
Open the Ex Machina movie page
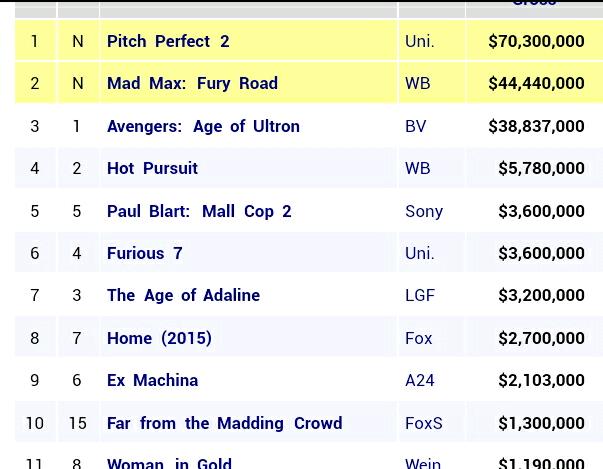tap(152, 380)
